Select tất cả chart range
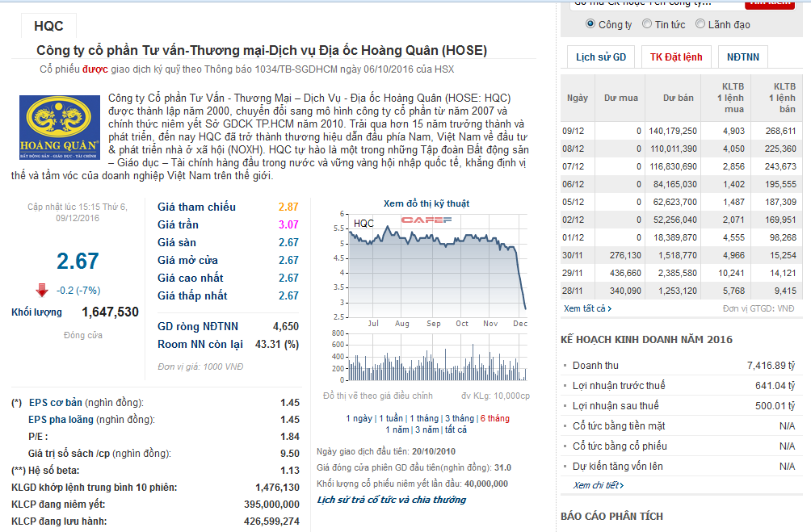 click(456, 429)
